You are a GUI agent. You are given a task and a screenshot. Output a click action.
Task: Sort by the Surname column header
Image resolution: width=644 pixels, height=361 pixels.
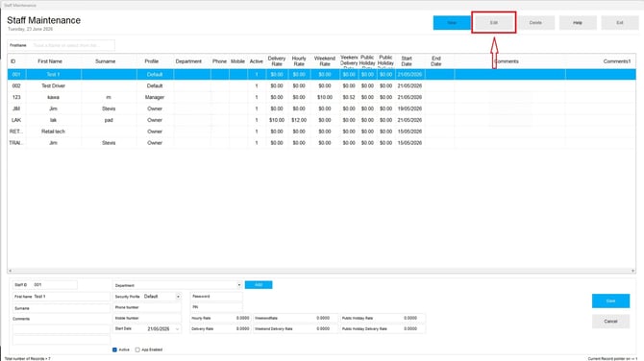106,61
